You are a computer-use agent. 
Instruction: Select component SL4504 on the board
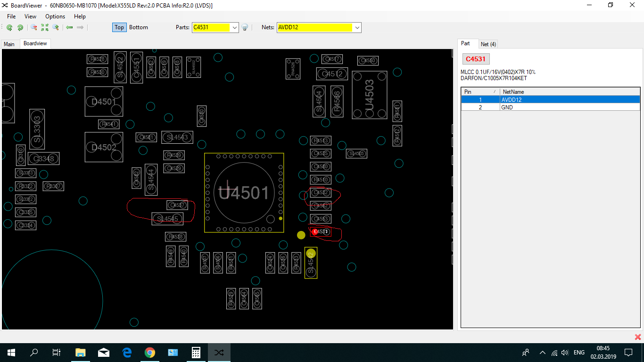pos(319,101)
